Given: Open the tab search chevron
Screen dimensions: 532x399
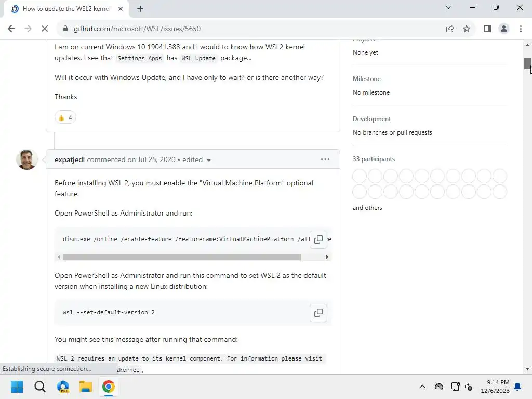Looking at the screenshot, I should 448,7.
